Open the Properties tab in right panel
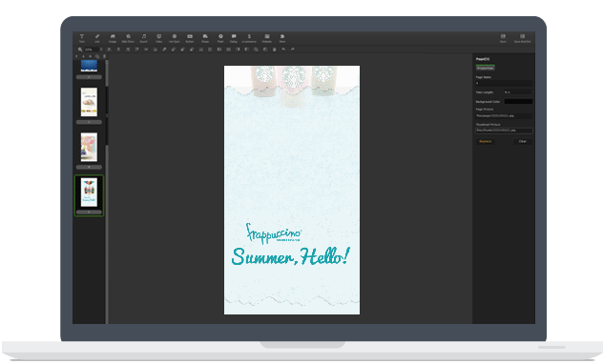This screenshot has height=364, width=603. [x=486, y=68]
